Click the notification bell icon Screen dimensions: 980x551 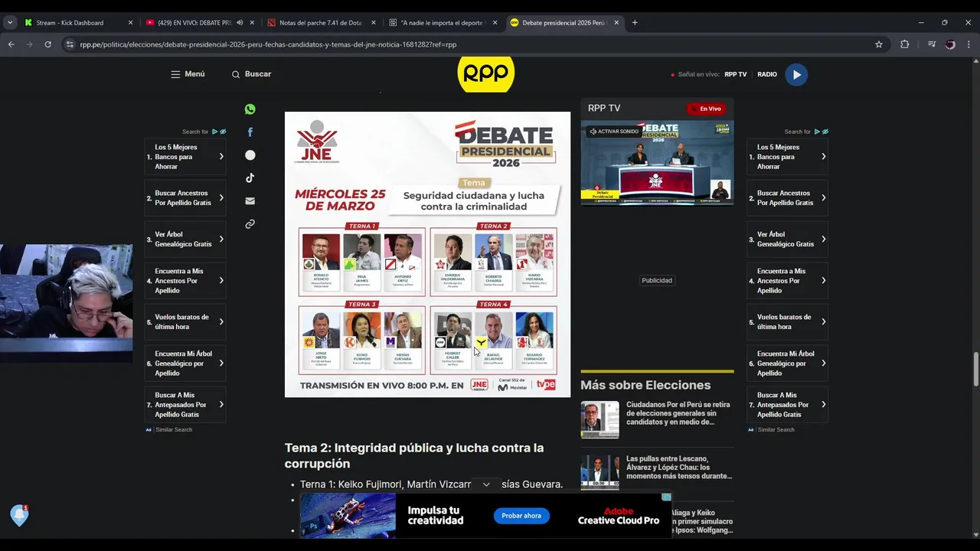pyautogui.click(x=19, y=515)
